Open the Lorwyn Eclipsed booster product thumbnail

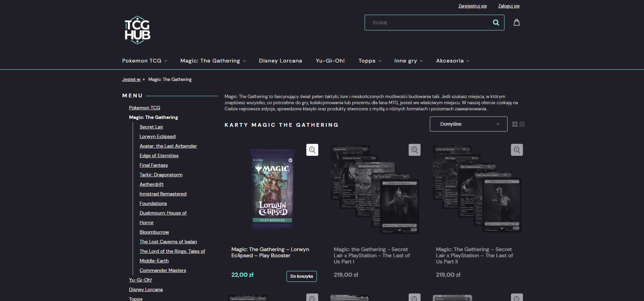272,190
